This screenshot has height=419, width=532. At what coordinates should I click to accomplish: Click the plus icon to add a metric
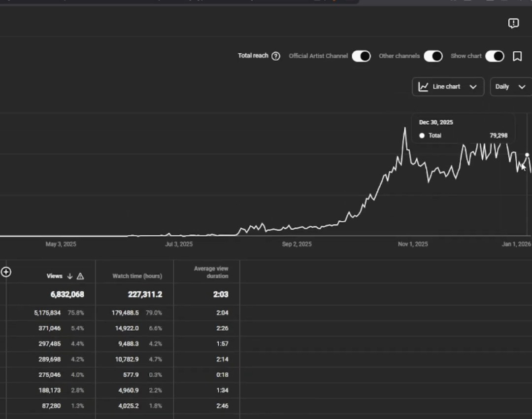tap(6, 272)
